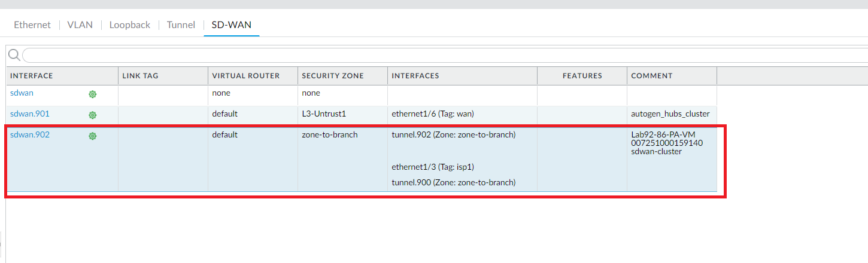Screen dimensions: 868x263
Task: Open the VLAN tab
Action: point(80,25)
